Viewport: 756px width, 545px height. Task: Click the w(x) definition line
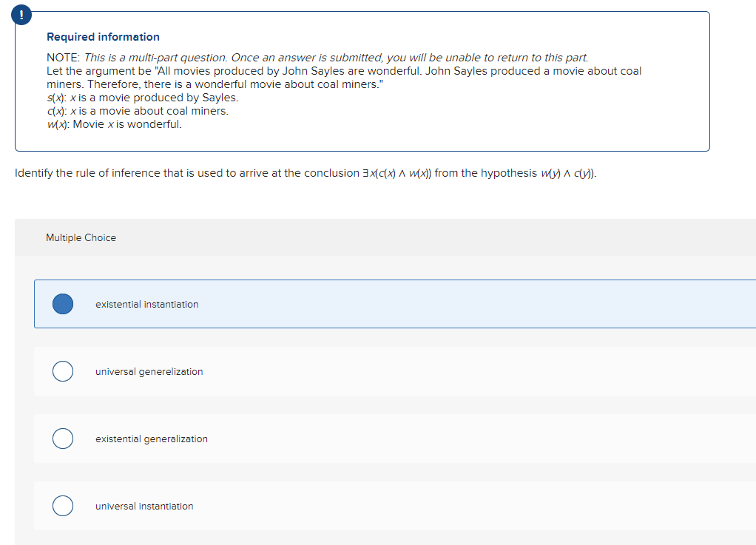(x=114, y=123)
